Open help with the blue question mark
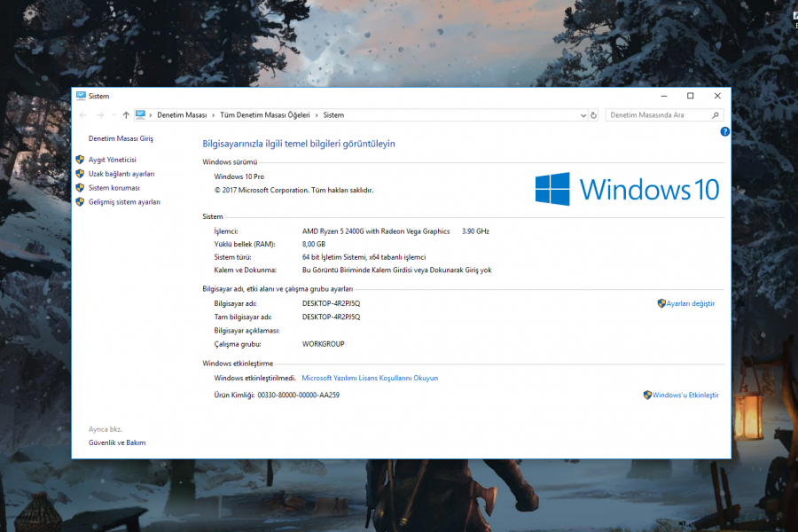798x532 pixels. point(724,132)
